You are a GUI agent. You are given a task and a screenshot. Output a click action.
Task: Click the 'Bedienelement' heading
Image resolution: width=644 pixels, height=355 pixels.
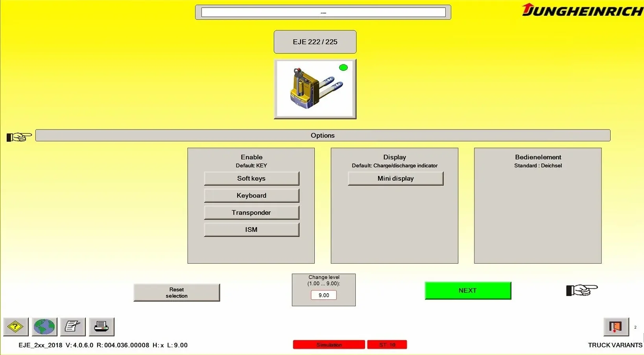pos(538,157)
